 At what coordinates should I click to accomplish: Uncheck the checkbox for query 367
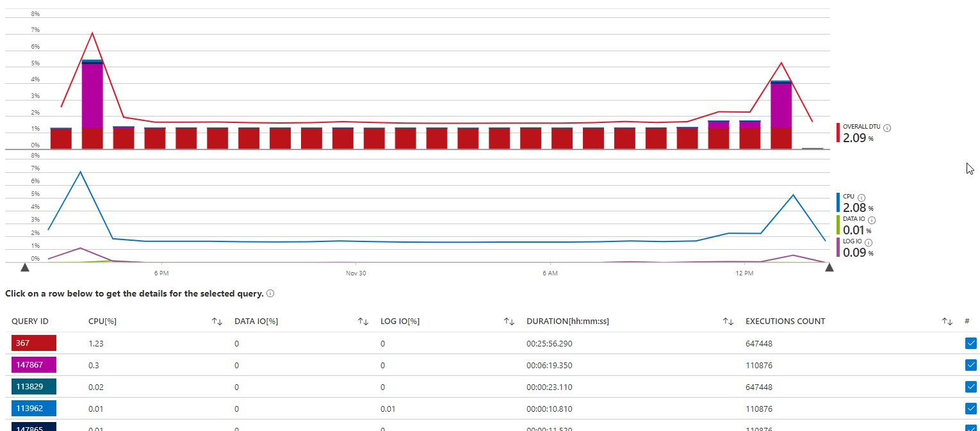pos(971,343)
